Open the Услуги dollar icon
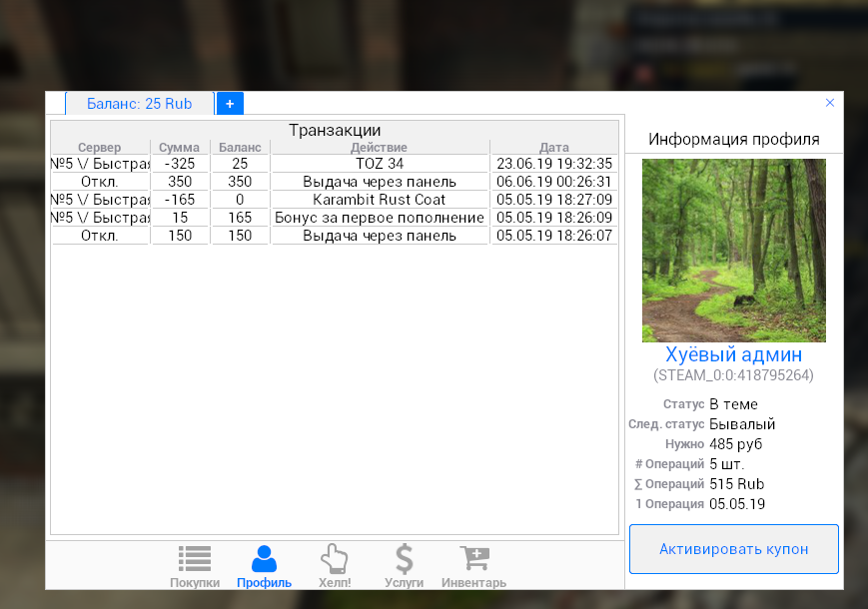This screenshot has height=609, width=868. pos(404,560)
